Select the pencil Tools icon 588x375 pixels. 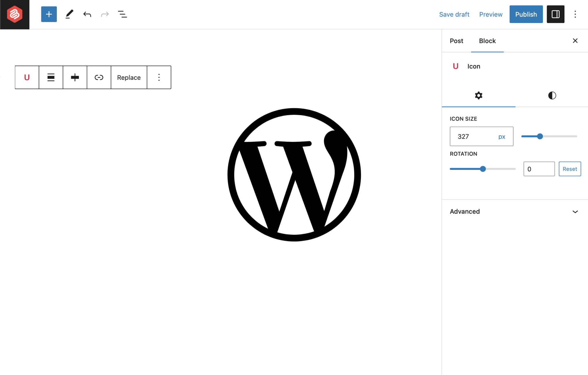(x=69, y=14)
